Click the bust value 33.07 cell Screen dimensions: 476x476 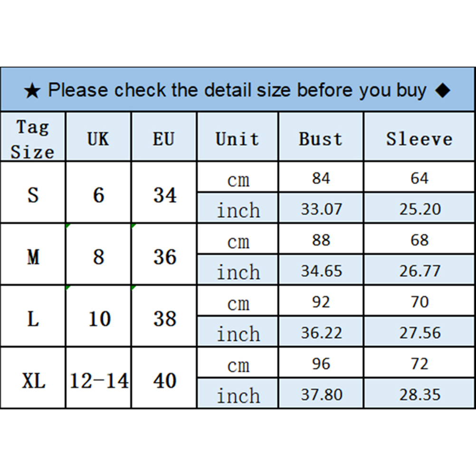click(x=321, y=209)
